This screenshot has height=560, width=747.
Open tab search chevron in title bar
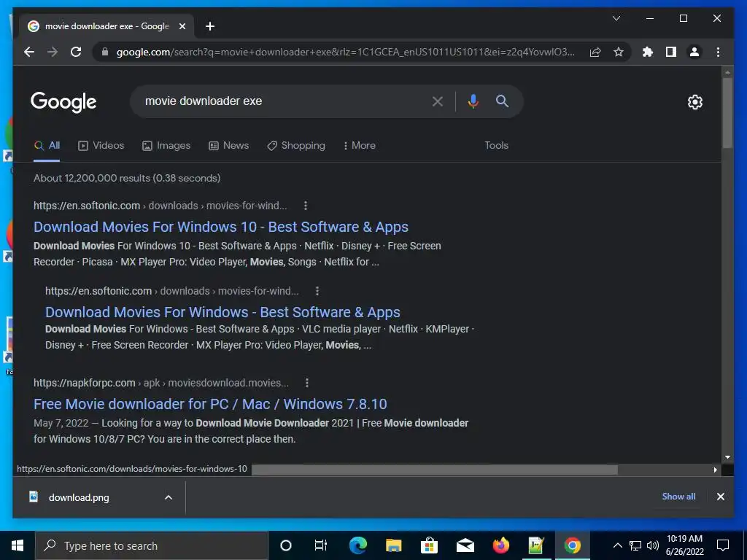616,18
